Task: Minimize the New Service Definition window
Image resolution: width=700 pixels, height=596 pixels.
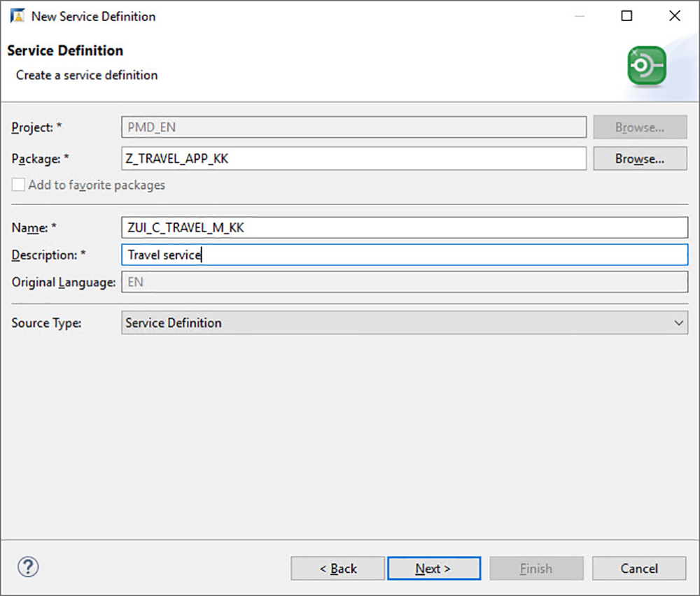Action: pos(580,15)
